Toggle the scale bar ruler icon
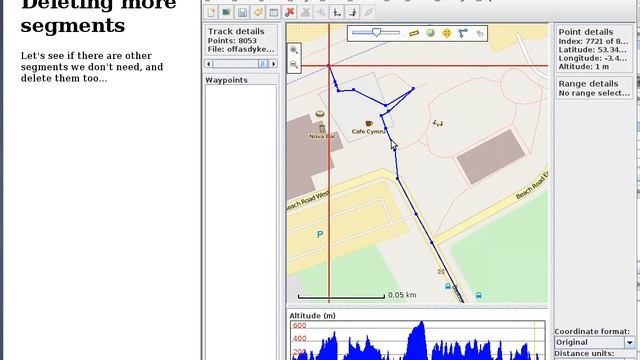Viewport: 640px width, 360px height. 414,33
